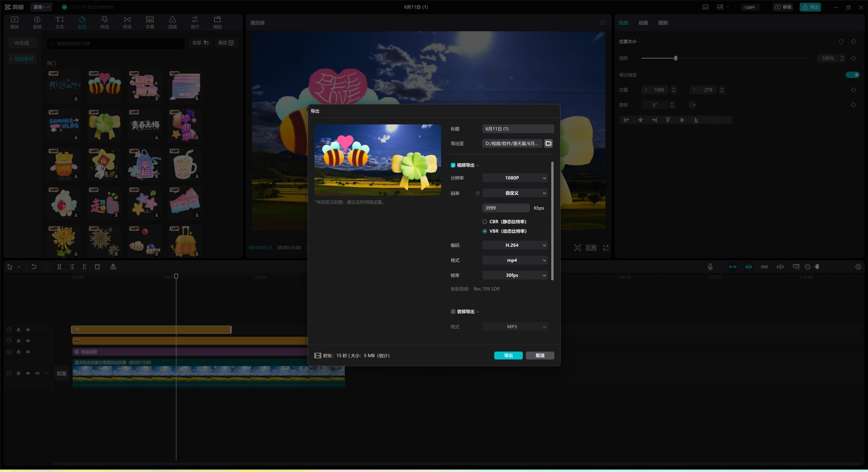Switch to the 跟踪 tracking tab
Image resolution: width=868 pixels, height=472 pixels.
tap(663, 23)
